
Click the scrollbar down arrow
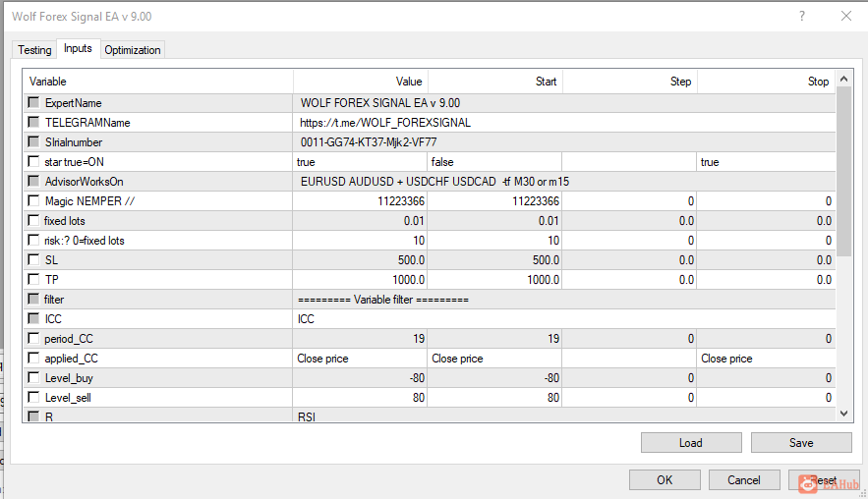(x=843, y=414)
